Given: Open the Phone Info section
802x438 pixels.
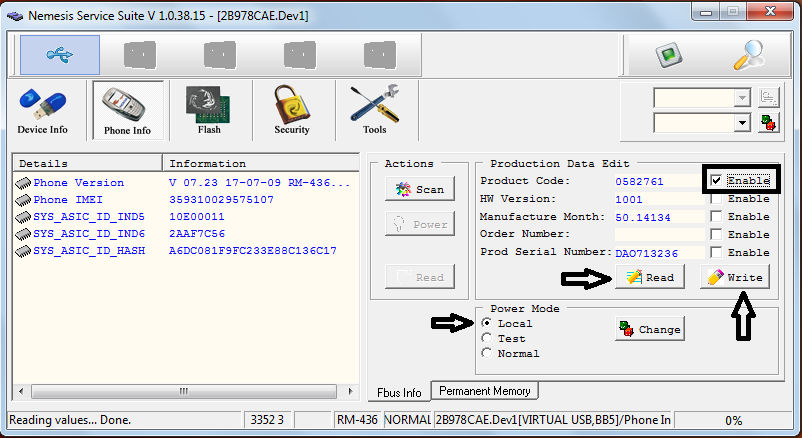Looking at the screenshot, I should 128,111.
